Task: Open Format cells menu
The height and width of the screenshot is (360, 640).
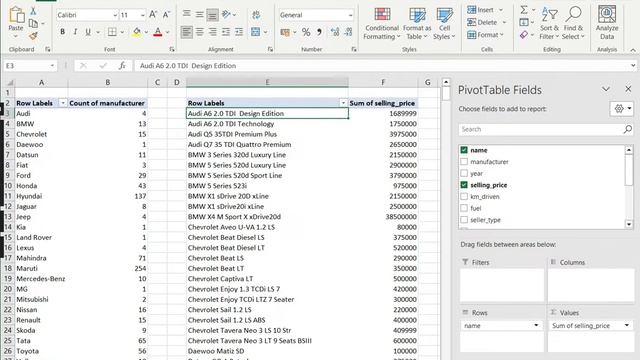Action: point(485,35)
